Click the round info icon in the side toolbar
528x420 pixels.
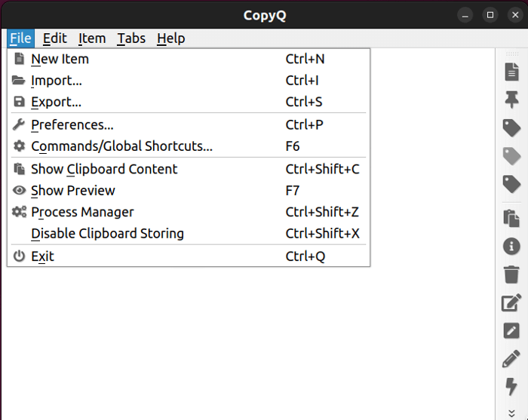pos(511,246)
